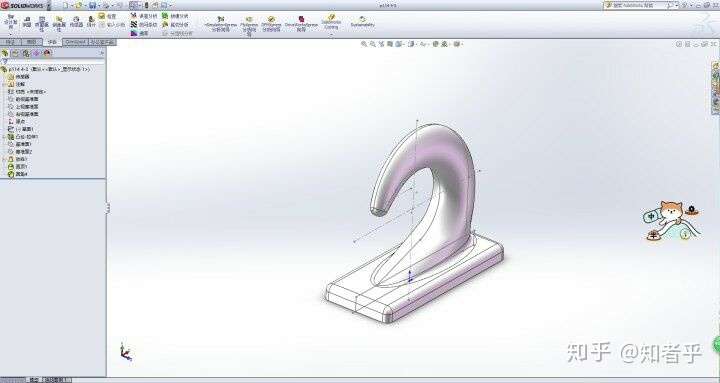Open the Measure tool on Evaluate ribbon
This screenshot has height=383, width=720.
[x=27, y=22]
